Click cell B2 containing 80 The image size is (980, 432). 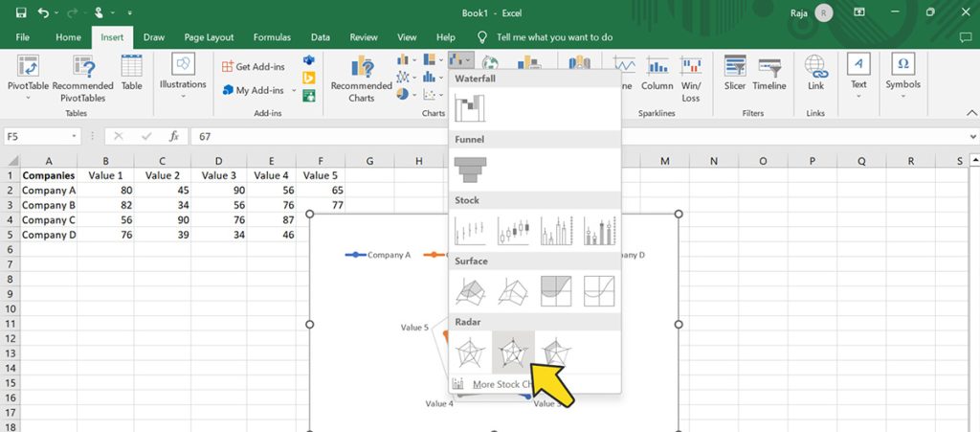click(105, 191)
